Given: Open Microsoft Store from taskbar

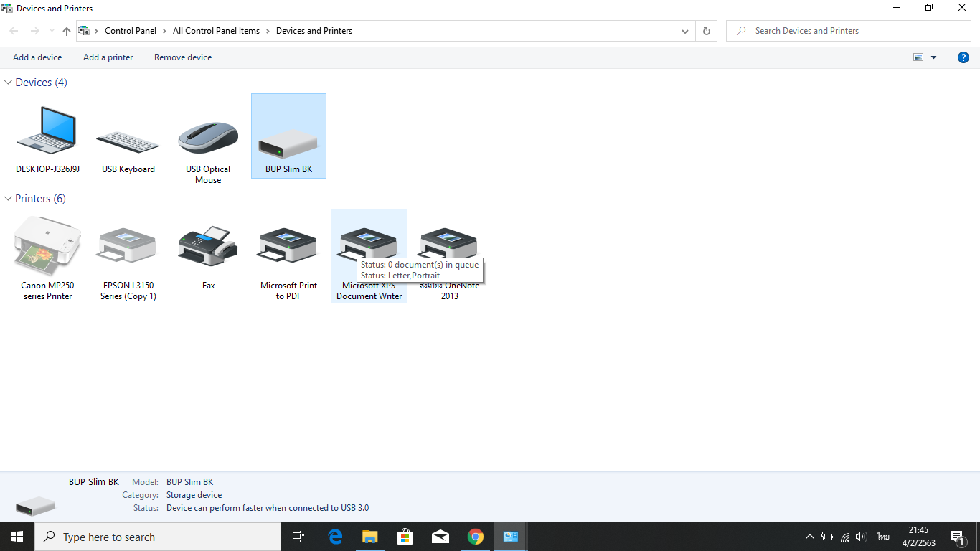Looking at the screenshot, I should [405, 537].
